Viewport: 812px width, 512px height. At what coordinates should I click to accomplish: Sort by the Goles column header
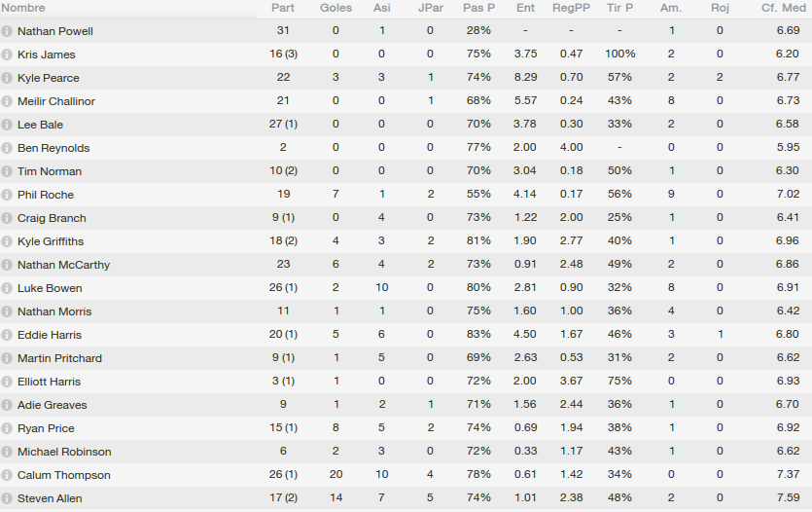pyautogui.click(x=335, y=8)
